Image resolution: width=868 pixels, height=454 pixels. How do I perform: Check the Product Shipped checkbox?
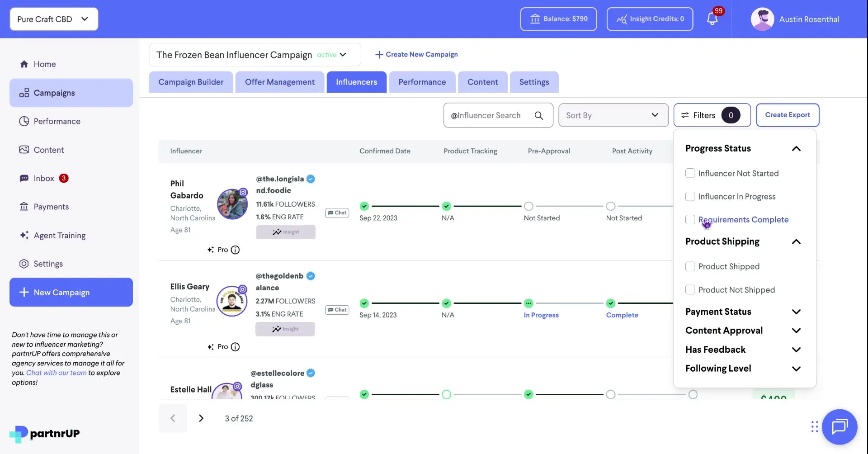point(690,266)
